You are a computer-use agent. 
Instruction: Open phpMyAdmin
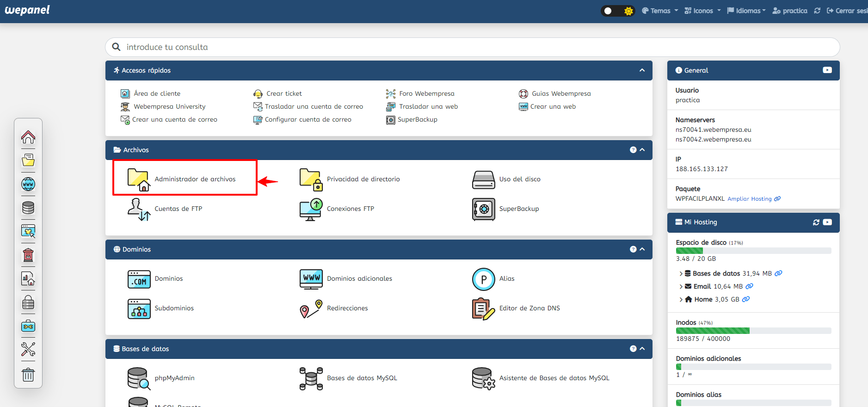(161, 378)
